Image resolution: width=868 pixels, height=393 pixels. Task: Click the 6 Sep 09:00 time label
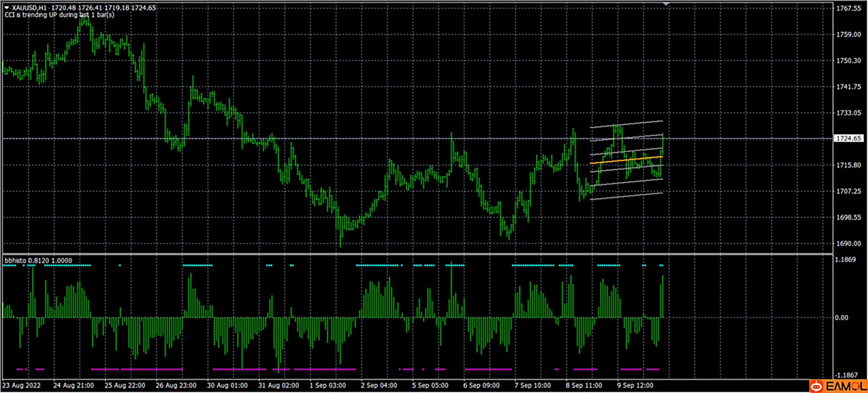[481, 385]
